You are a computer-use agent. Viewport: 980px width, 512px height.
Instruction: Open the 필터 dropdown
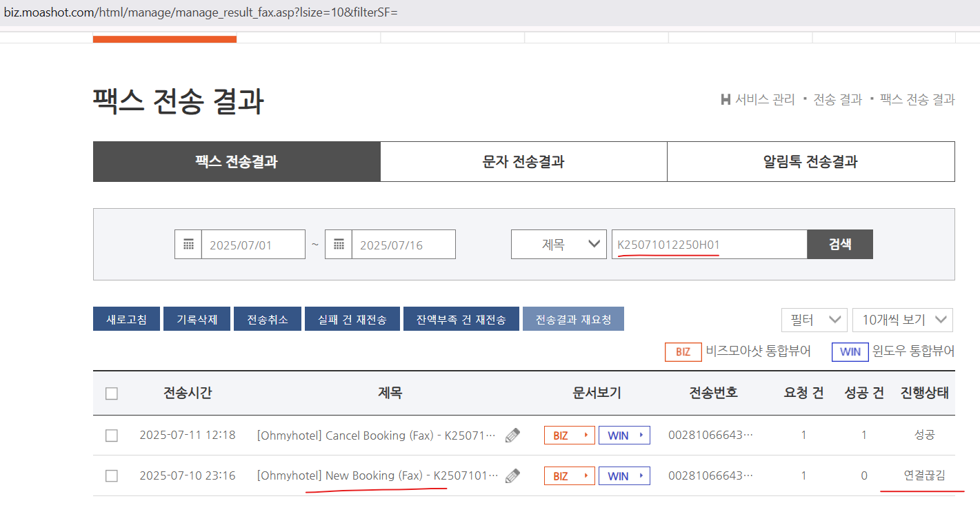tap(814, 320)
